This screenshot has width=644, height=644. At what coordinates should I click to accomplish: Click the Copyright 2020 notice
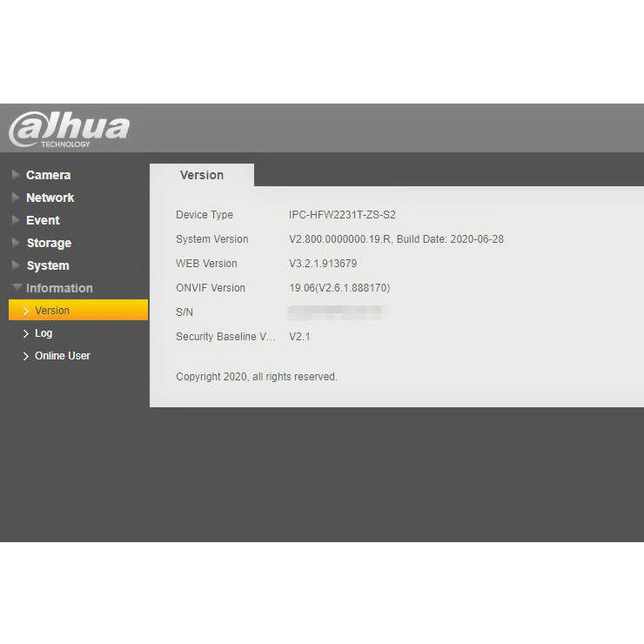[256, 377]
